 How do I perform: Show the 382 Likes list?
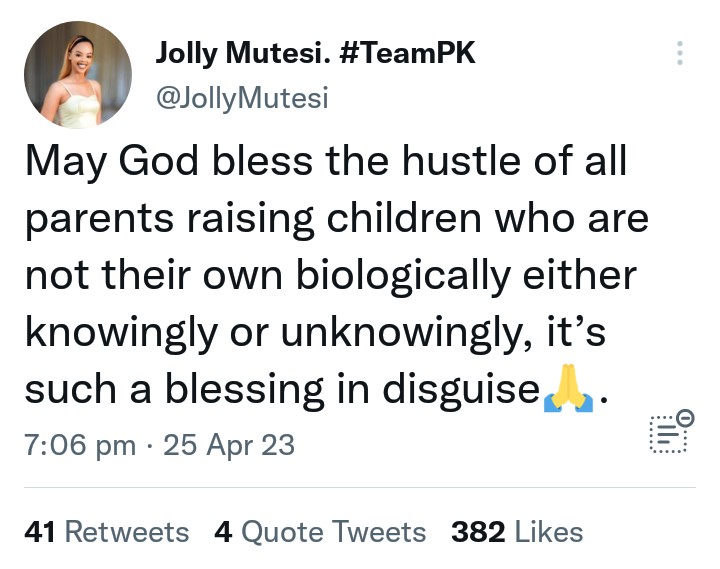tap(517, 532)
